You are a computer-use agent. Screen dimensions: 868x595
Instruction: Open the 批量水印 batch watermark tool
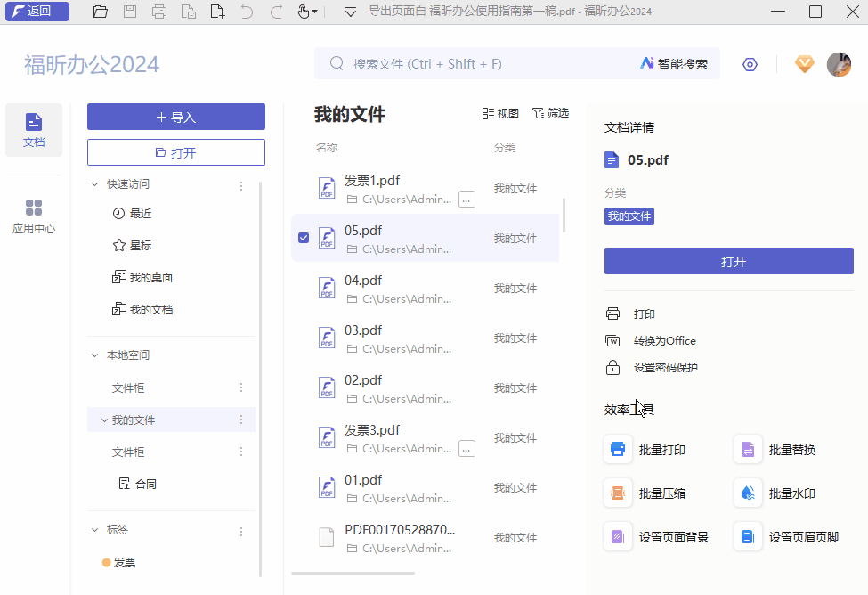point(788,493)
